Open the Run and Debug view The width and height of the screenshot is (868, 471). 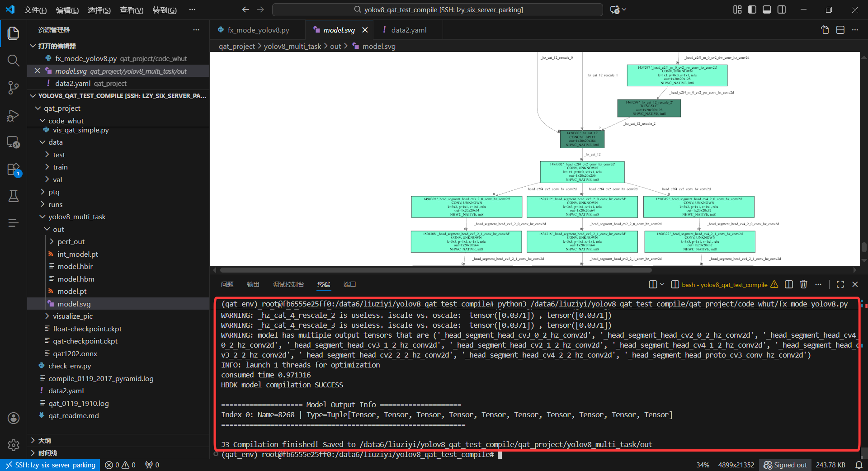(13, 116)
